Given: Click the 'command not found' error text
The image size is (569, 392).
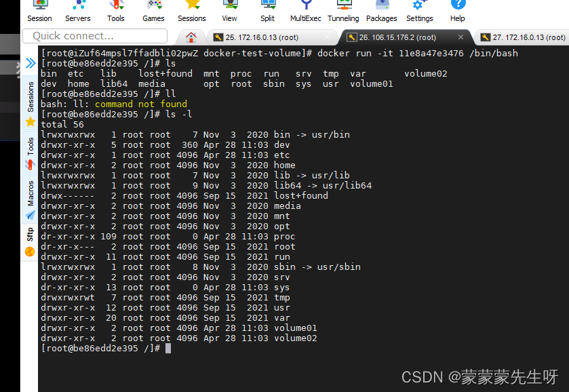Looking at the screenshot, I should pos(141,104).
